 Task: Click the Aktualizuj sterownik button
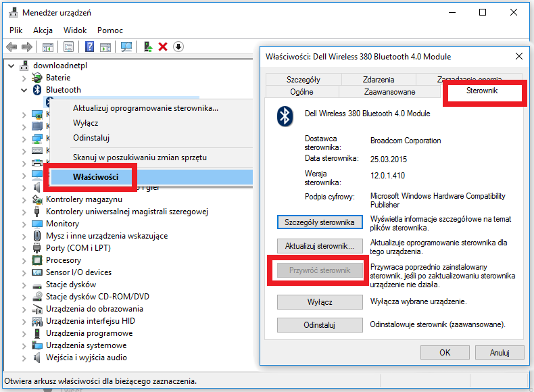320,246
